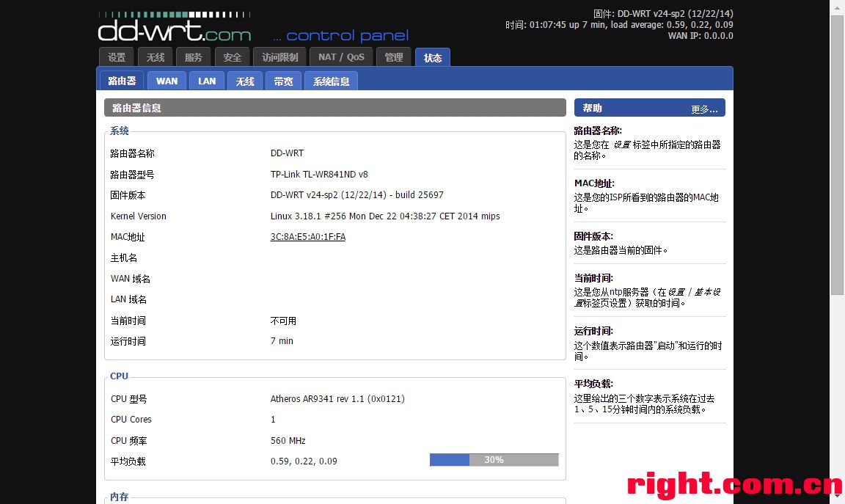Click the MAC address link 3C:8A:E5:A0:1F:FA
The width and height of the screenshot is (845, 504).
click(308, 237)
